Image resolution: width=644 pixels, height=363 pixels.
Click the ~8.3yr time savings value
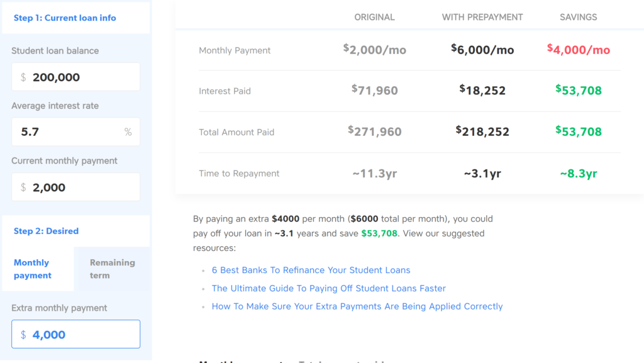click(x=579, y=173)
